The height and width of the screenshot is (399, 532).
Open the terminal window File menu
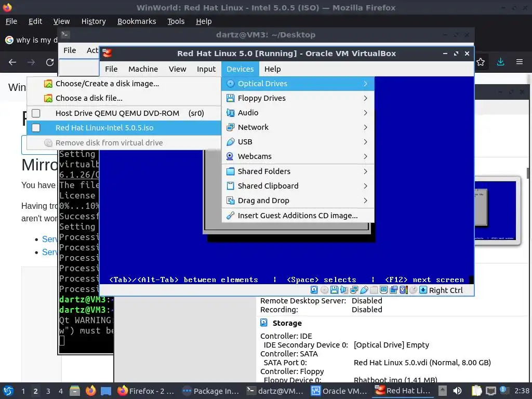point(70,50)
